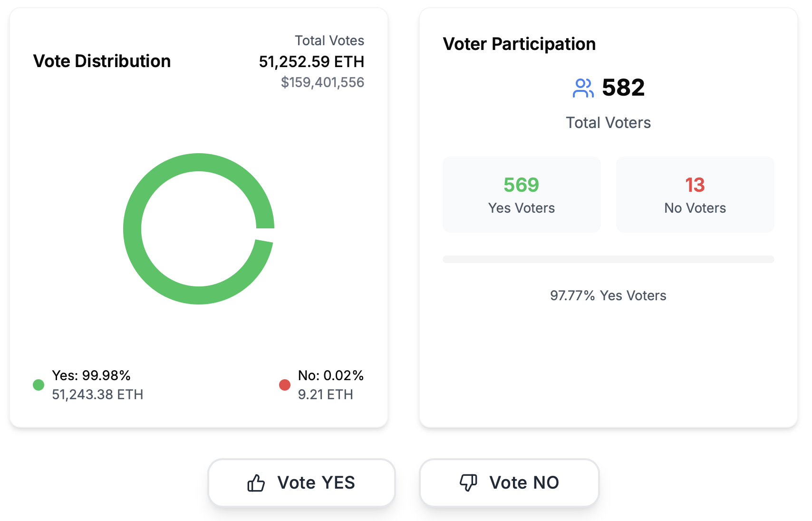Click the red No legend dot
Screen dimensions: 812x521
click(x=285, y=385)
